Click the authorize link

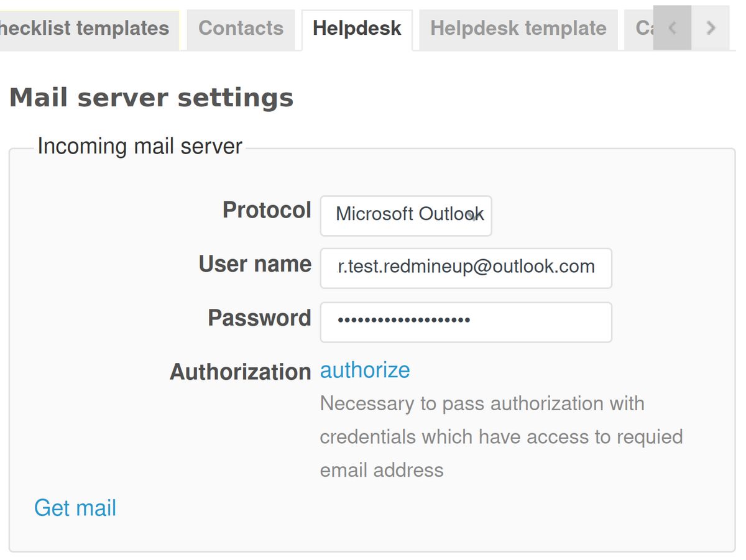(x=365, y=370)
